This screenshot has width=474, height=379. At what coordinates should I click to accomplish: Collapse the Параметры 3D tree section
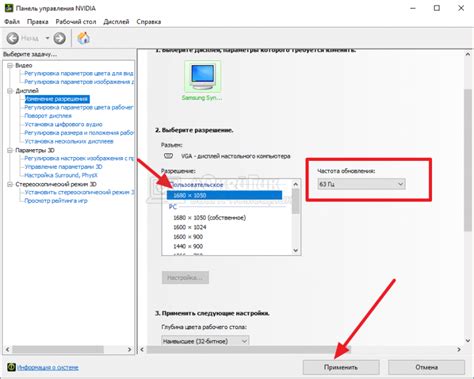pyautogui.click(x=10, y=150)
